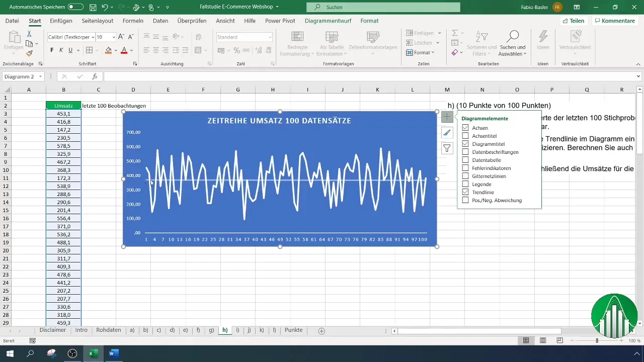Switch to the Formeln ribbon tab
The image size is (644, 362).
(x=133, y=21)
